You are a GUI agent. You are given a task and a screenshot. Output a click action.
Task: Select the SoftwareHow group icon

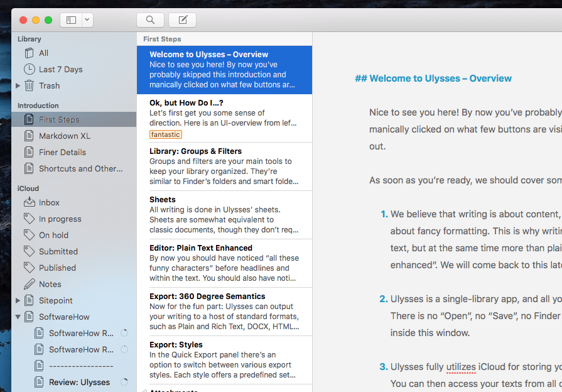click(x=29, y=317)
